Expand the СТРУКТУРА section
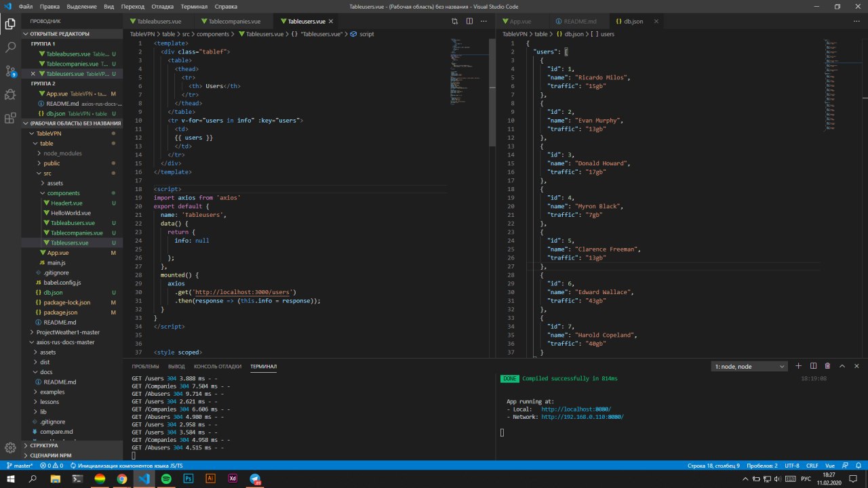Image resolution: width=868 pixels, height=488 pixels. pyautogui.click(x=72, y=445)
